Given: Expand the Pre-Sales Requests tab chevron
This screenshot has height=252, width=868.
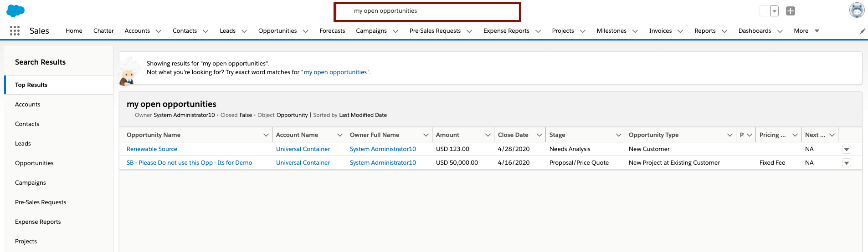Looking at the screenshot, I should (x=469, y=31).
